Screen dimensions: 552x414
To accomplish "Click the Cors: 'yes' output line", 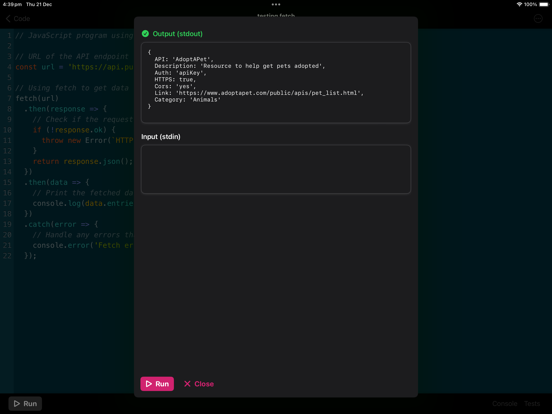I will (175, 86).
